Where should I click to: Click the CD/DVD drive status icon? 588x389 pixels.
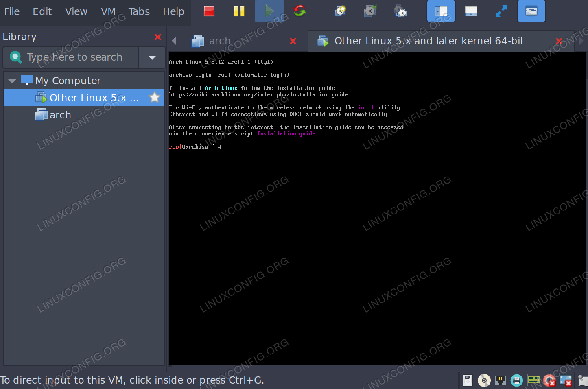pyautogui.click(x=484, y=380)
